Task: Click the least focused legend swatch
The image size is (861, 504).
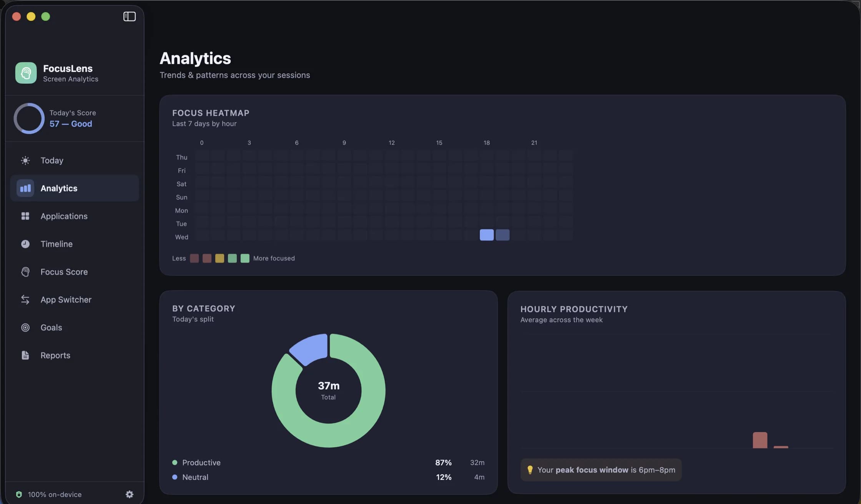Action: 194,258
